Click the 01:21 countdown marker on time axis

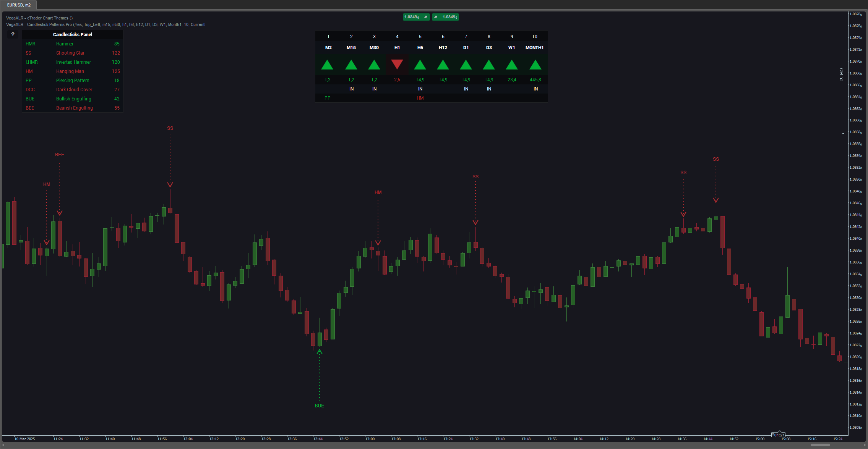tap(779, 435)
